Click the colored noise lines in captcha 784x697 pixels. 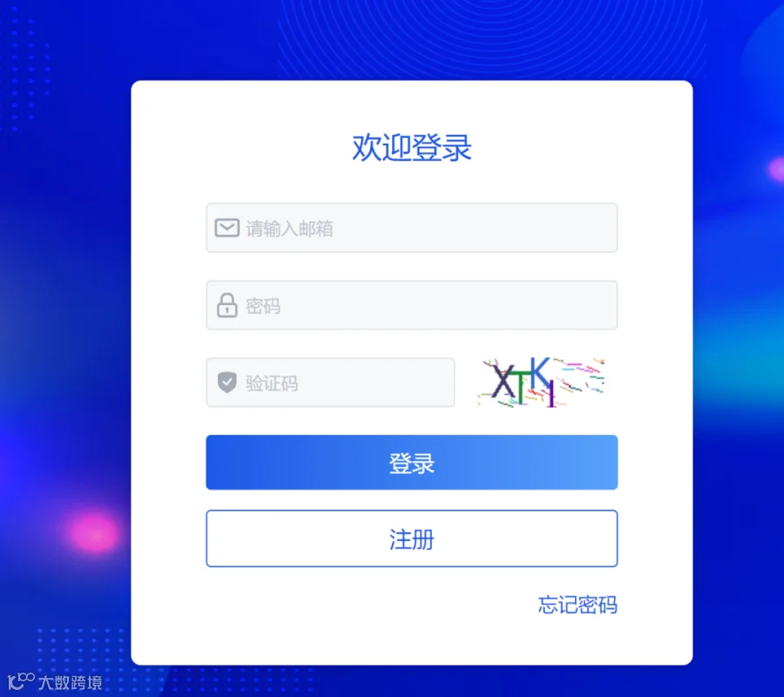pos(583,375)
